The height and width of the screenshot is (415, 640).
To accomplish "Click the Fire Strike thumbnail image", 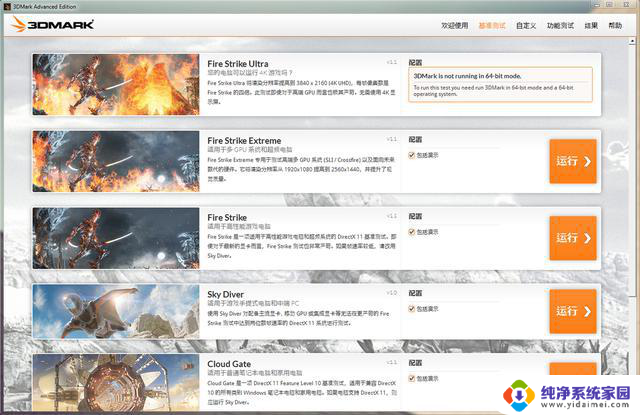I will click(116, 238).
